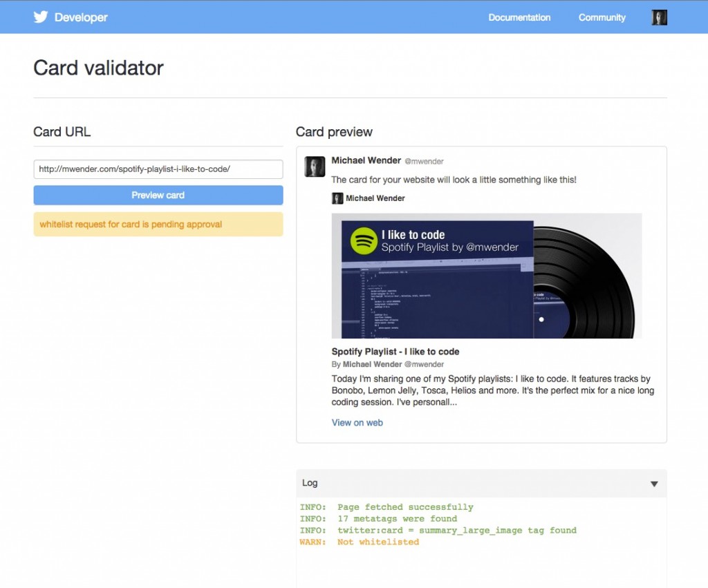Screen dimensions: 708x588
Task: Open the account avatar in the header
Action: point(659,17)
